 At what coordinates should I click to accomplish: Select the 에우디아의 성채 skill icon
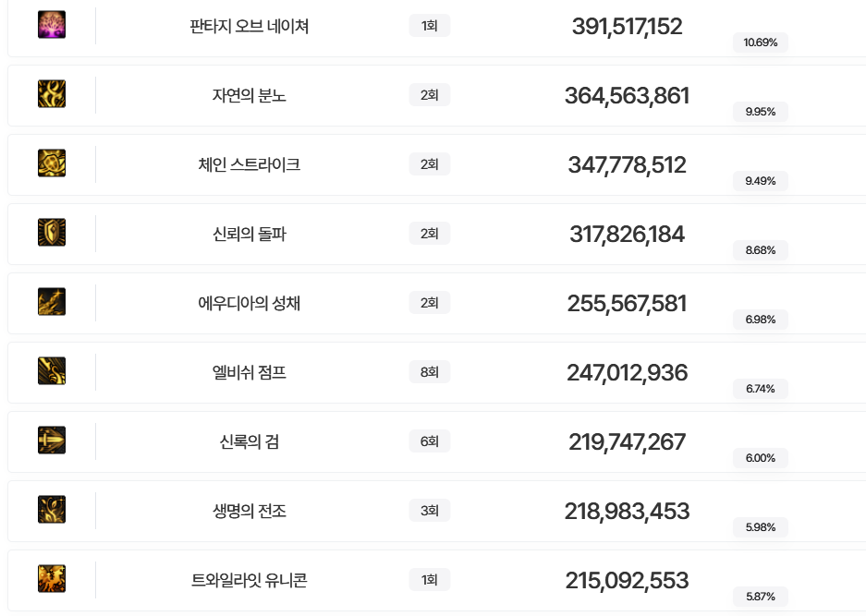coord(52,302)
